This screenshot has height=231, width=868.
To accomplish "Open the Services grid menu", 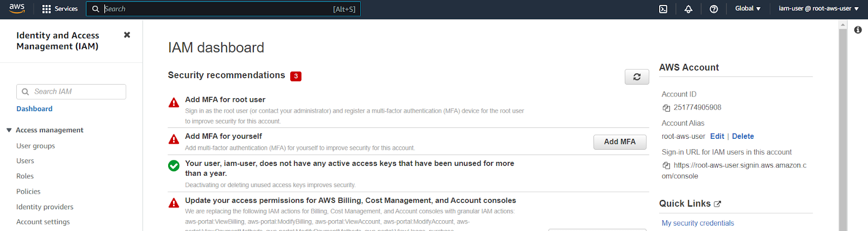I will (x=47, y=9).
